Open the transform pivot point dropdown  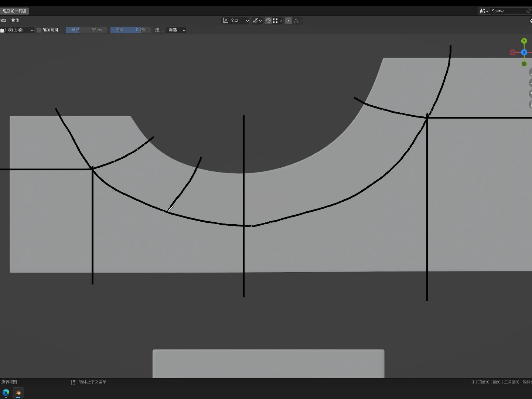(258, 21)
